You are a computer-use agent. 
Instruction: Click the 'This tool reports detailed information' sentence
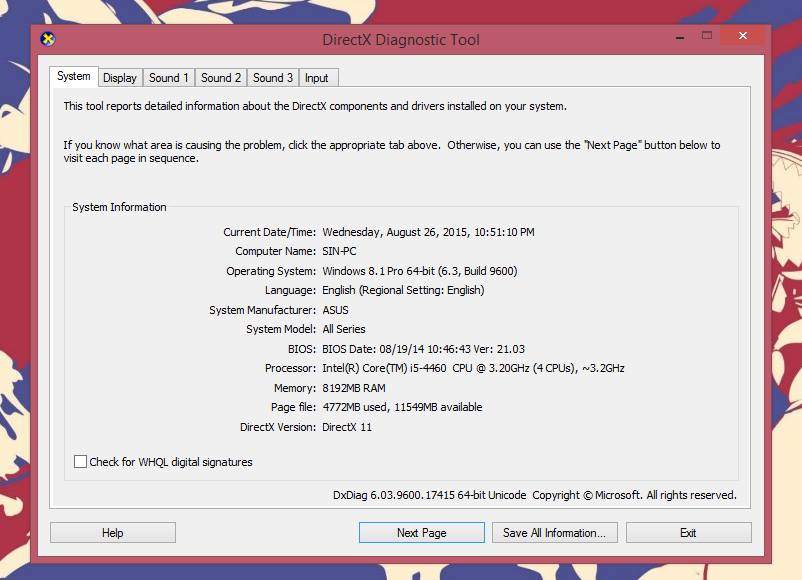[315, 106]
